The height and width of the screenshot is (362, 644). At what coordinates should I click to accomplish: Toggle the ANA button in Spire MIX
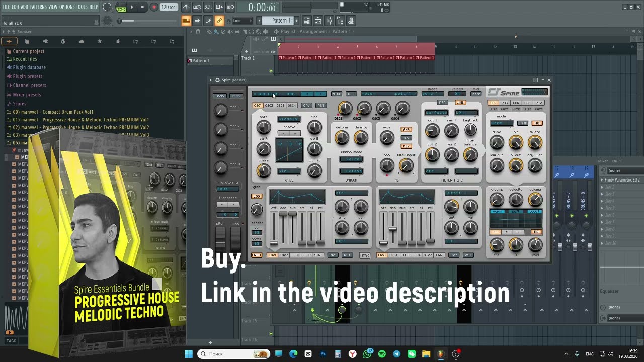406,129
